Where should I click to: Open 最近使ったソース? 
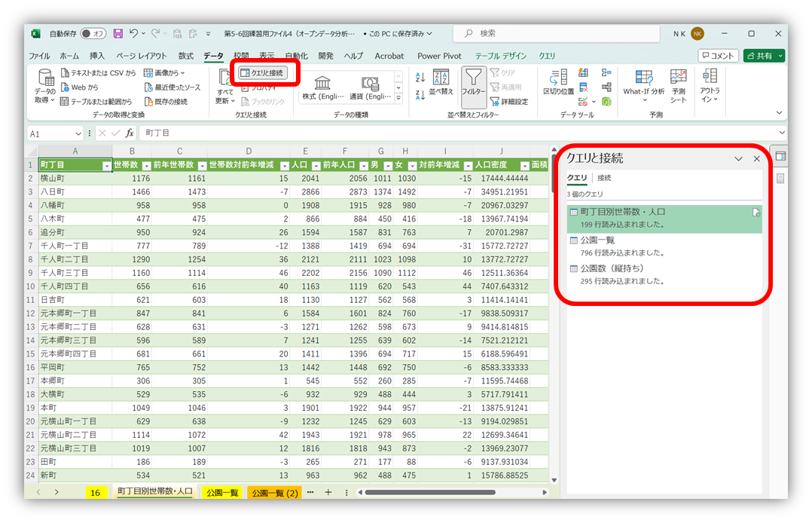(x=172, y=87)
